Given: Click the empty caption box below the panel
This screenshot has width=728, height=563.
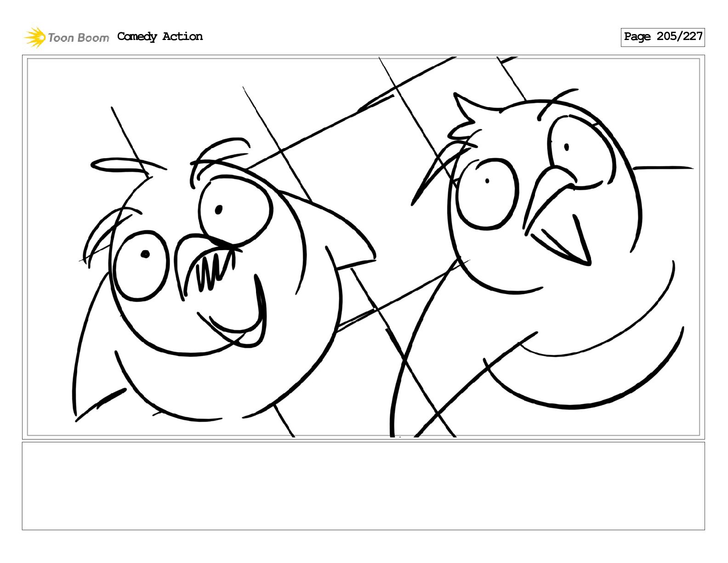Looking at the screenshot, I should click(363, 486).
